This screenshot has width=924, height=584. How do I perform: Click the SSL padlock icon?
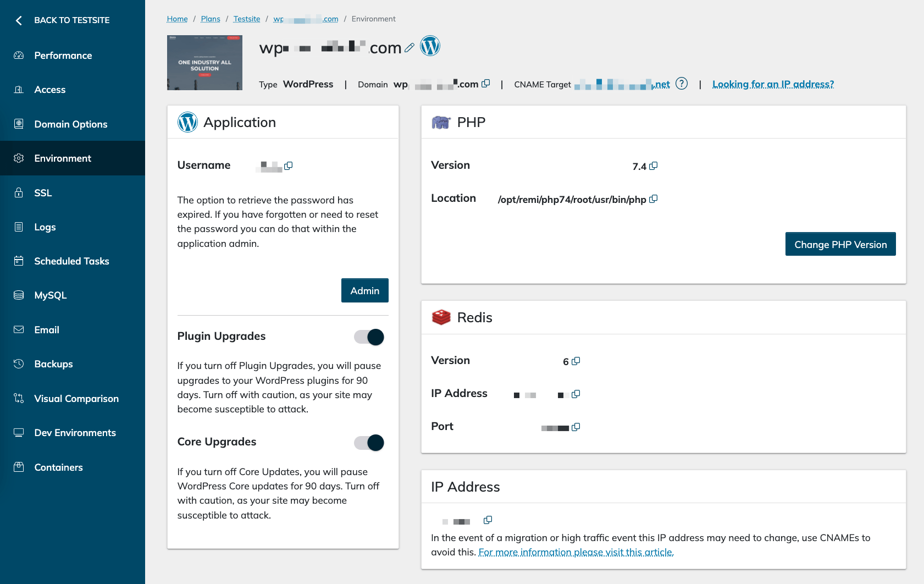tap(19, 192)
